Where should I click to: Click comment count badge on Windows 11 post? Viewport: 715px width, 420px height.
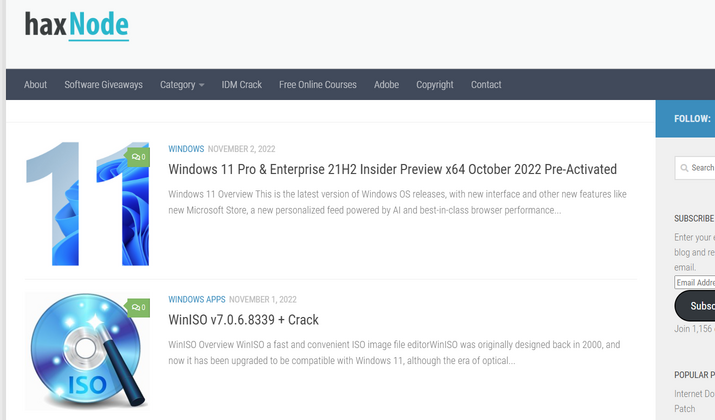(x=138, y=157)
